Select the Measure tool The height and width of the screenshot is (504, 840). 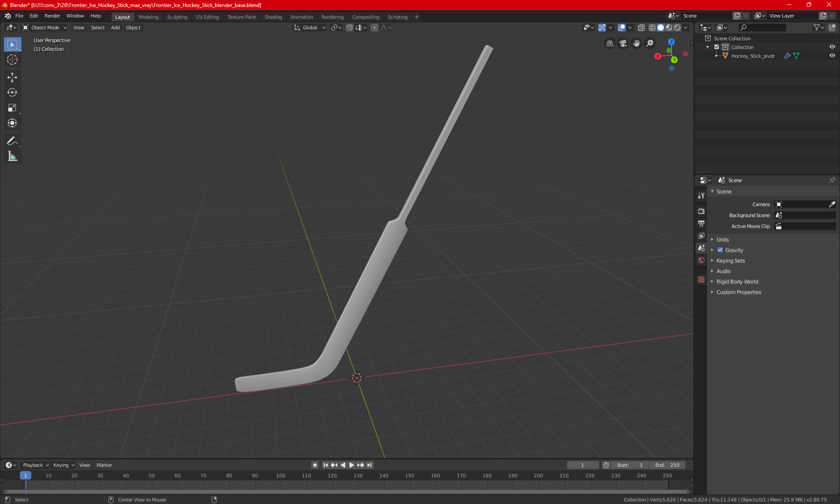[12, 156]
